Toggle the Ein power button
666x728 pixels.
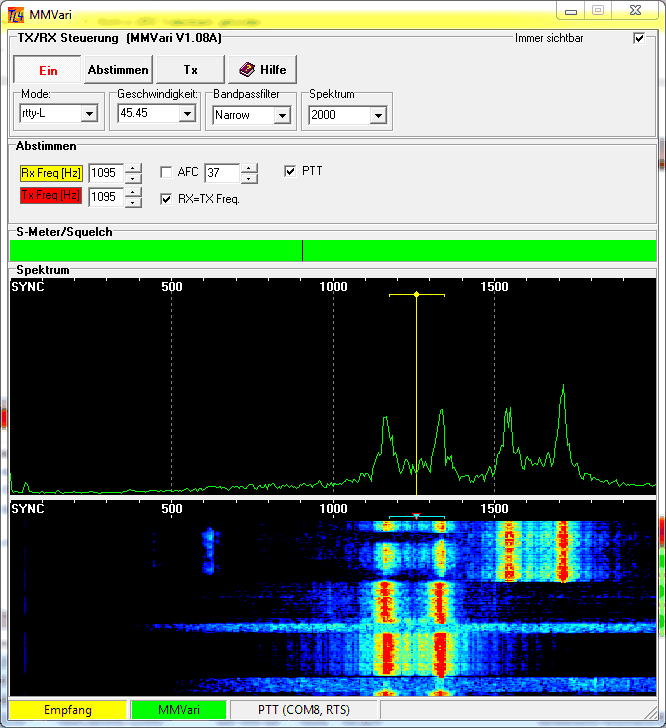point(47,70)
